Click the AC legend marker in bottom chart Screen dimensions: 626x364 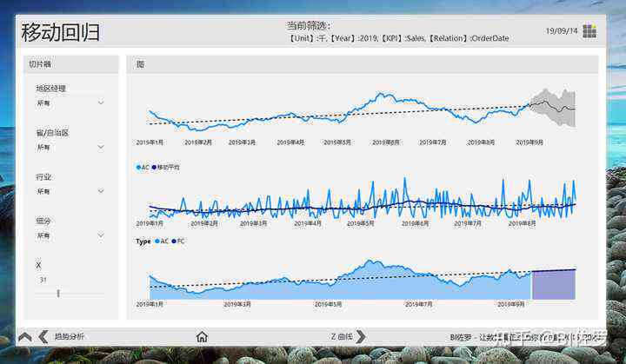[x=157, y=242]
